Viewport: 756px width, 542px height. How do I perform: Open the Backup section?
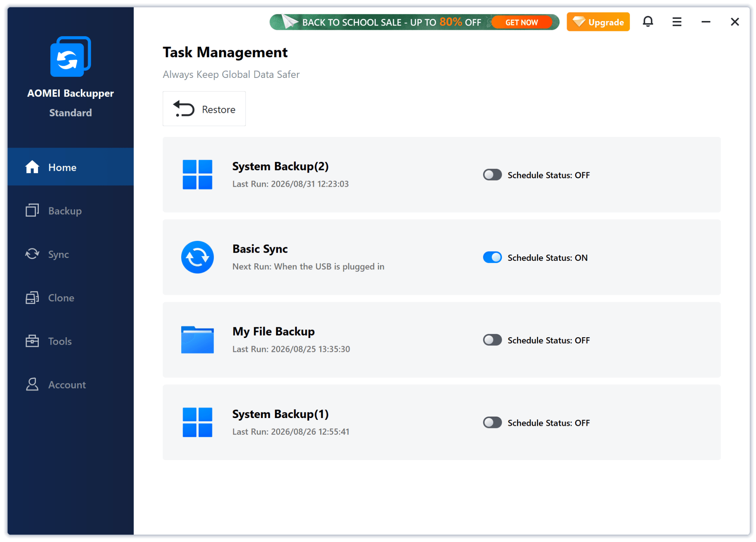pos(71,210)
